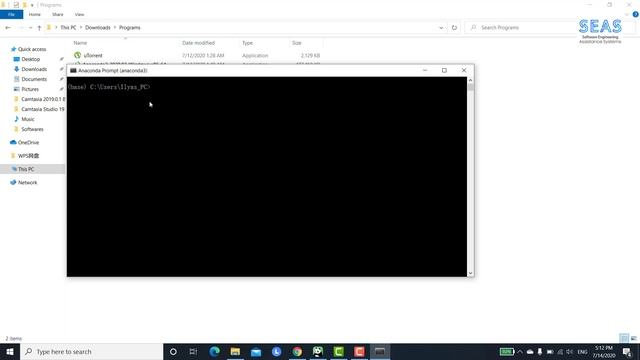The width and height of the screenshot is (640, 360).
Task: Open the Share ribbon tab
Action: click(58, 14)
